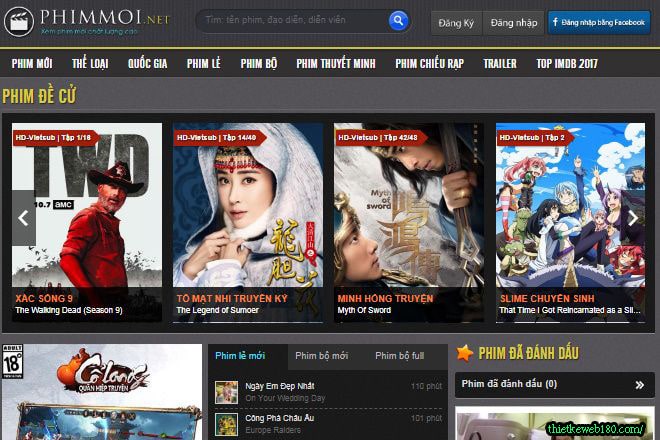This screenshot has height=440, width=660.
Task: Focus the movie search input field
Action: pos(295,20)
